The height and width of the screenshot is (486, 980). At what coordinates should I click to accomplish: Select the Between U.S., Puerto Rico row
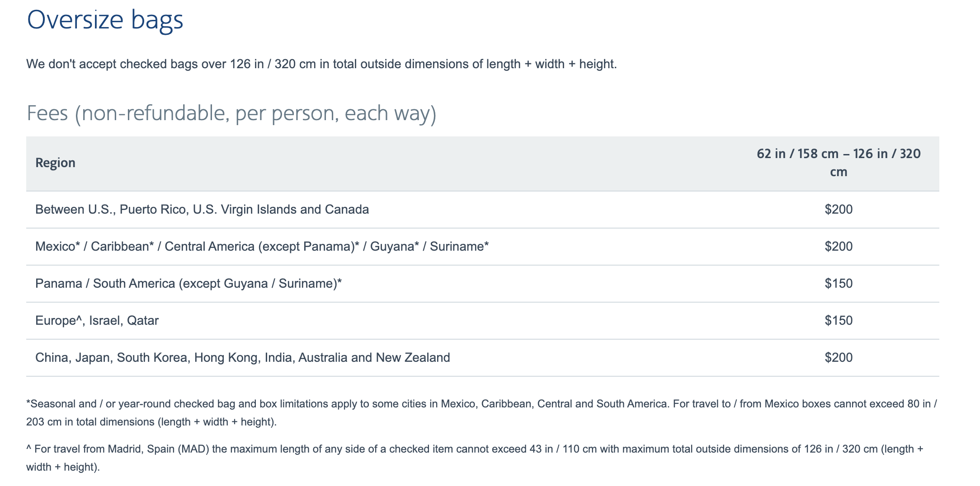pyautogui.click(x=483, y=210)
